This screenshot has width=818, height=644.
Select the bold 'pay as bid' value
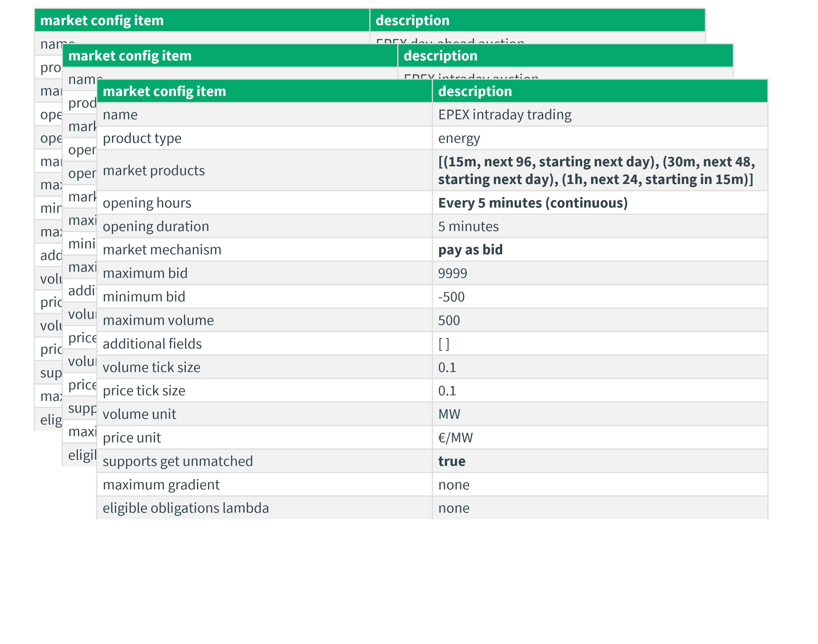click(x=470, y=250)
